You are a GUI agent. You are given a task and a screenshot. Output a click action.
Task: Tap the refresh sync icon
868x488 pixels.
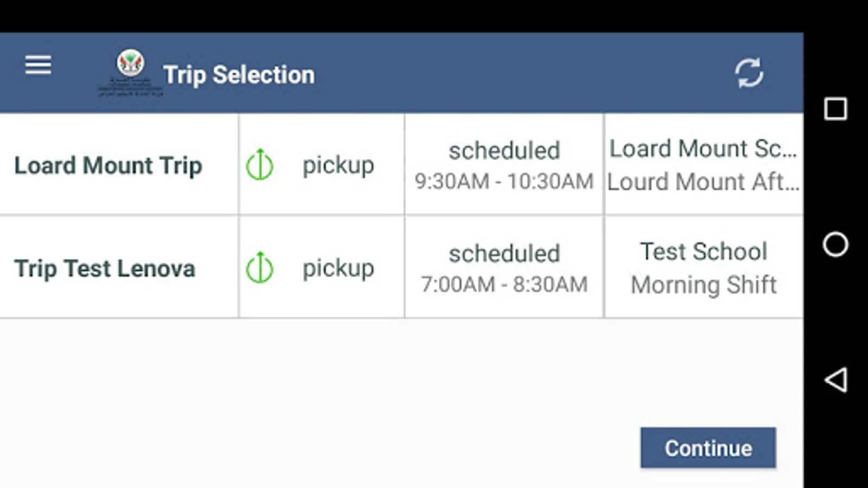749,73
